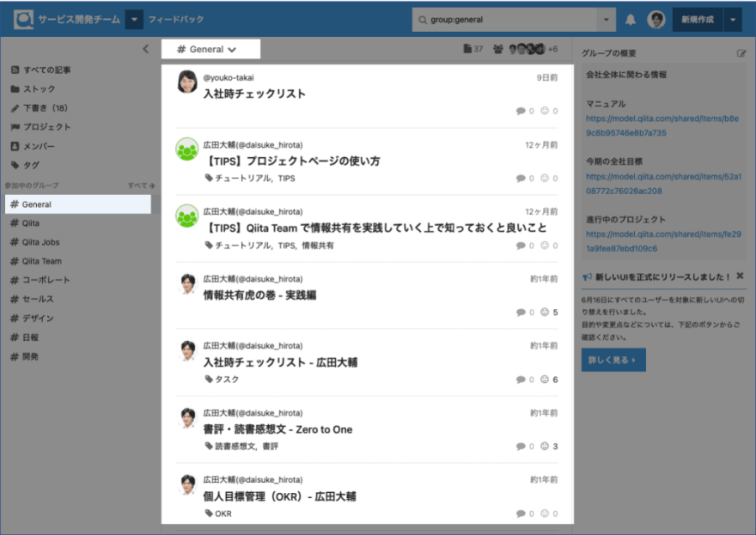Click comment icon on OKR article
This screenshot has width=756, height=535.
[x=521, y=514]
